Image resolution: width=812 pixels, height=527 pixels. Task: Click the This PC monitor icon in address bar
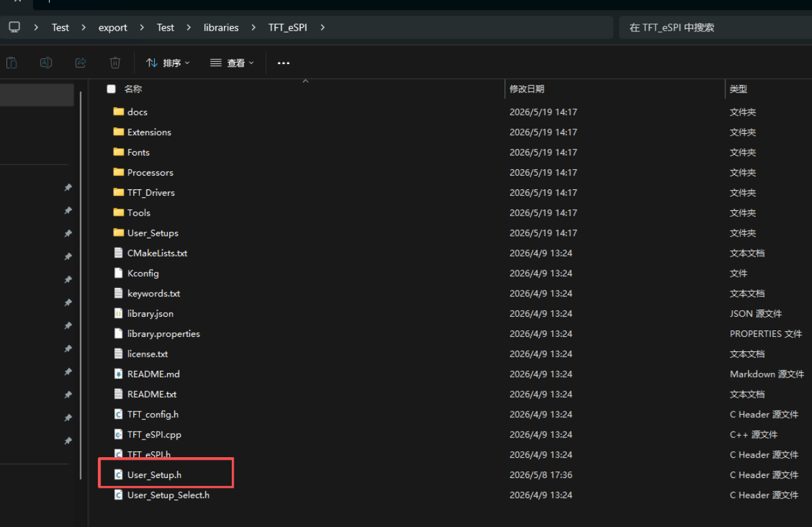14,27
